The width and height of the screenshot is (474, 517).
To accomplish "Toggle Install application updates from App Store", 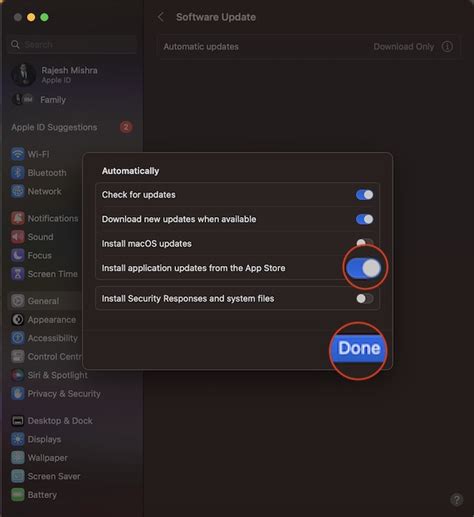I will tap(363, 268).
